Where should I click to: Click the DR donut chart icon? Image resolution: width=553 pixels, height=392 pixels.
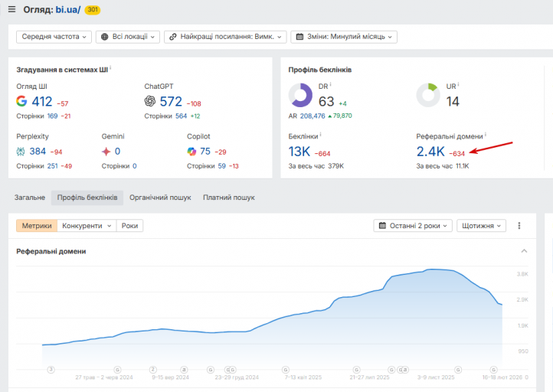[x=300, y=95]
